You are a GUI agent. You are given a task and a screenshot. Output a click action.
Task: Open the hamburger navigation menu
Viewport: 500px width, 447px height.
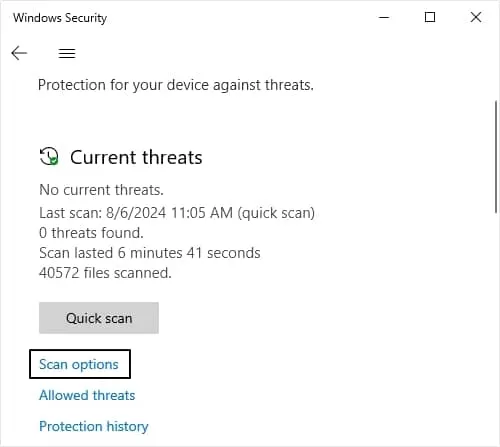click(x=67, y=53)
